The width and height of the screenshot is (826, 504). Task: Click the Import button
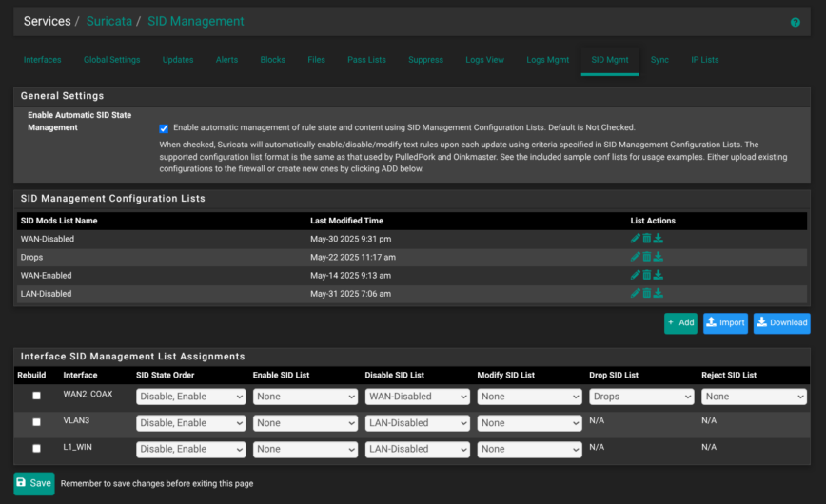pos(725,322)
